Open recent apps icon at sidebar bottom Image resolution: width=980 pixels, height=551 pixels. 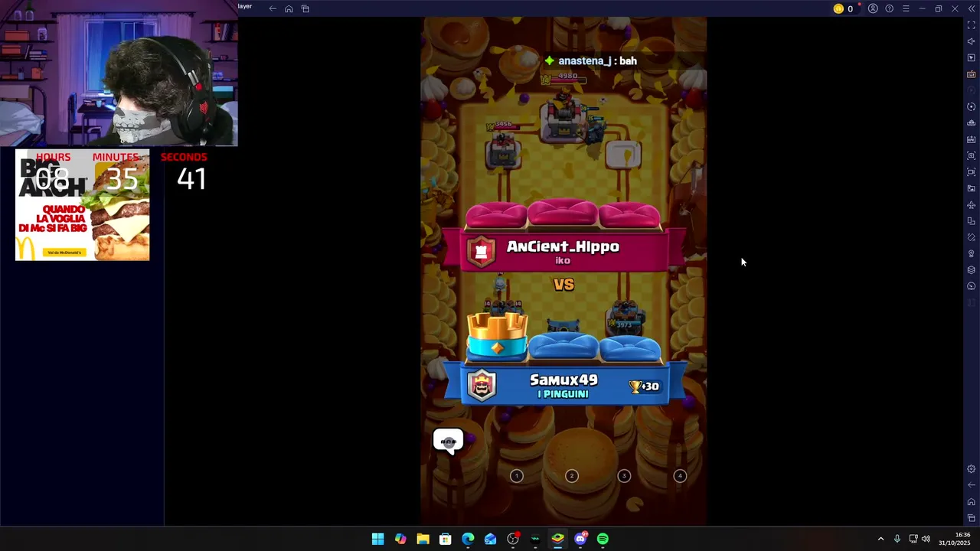point(971,518)
